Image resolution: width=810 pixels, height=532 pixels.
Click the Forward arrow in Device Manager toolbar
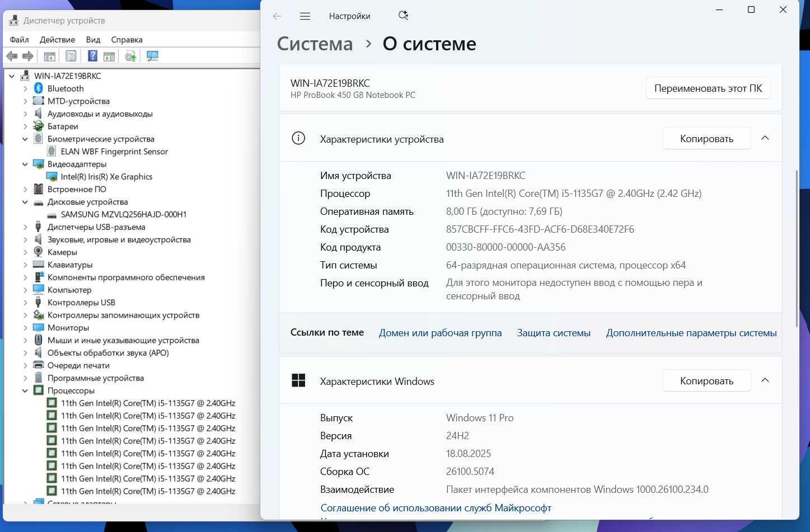(27, 56)
